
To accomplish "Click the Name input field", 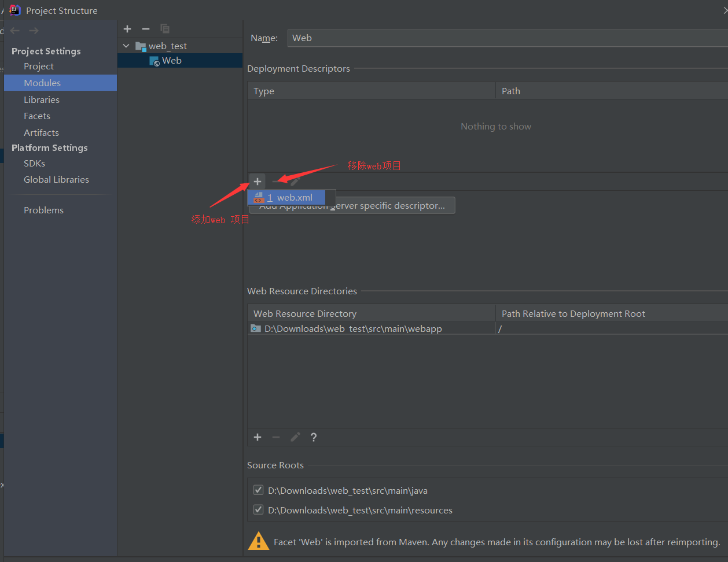I will [507, 38].
